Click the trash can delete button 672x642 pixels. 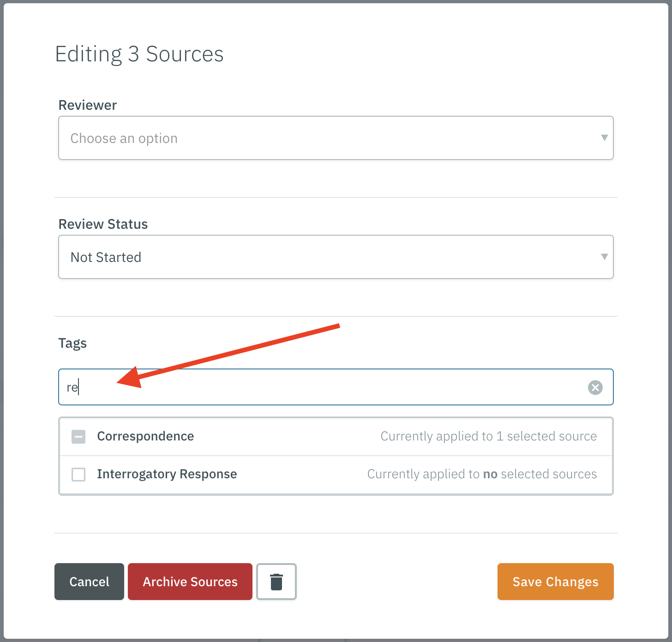(276, 582)
